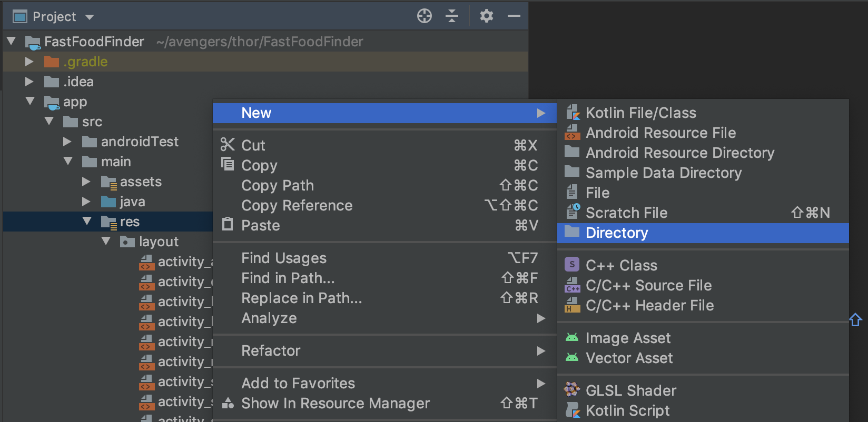Collapse the main folder

click(x=68, y=161)
